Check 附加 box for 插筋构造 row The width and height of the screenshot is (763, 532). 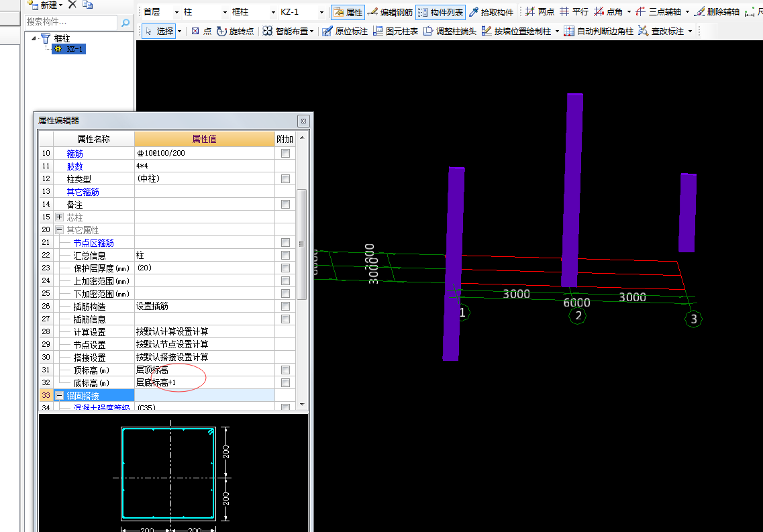pos(286,306)
